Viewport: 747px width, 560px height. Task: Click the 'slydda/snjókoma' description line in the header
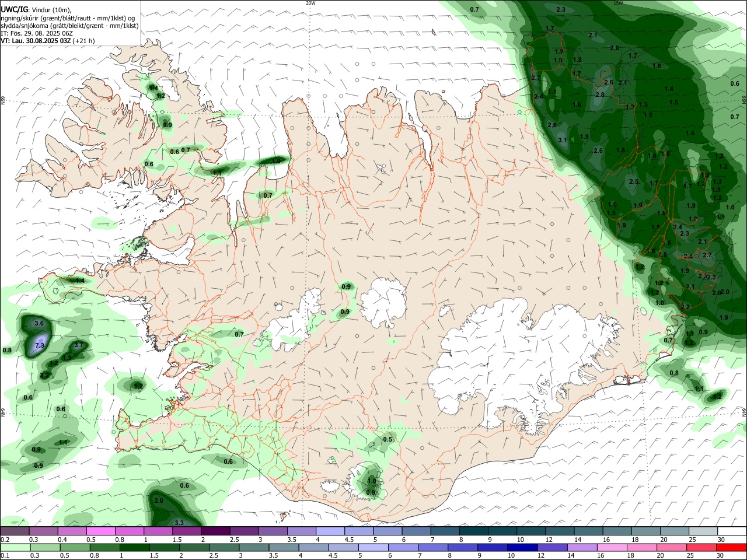pos(69,26)
